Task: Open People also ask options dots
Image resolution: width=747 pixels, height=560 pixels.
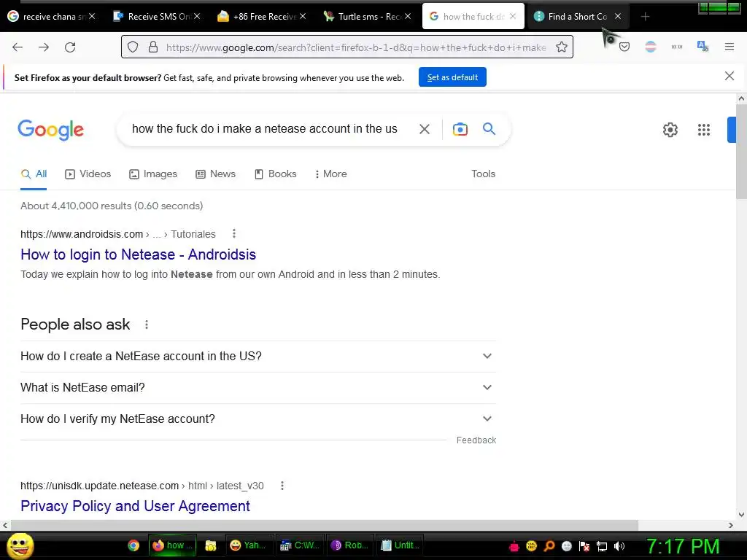Action: point(147,324)
